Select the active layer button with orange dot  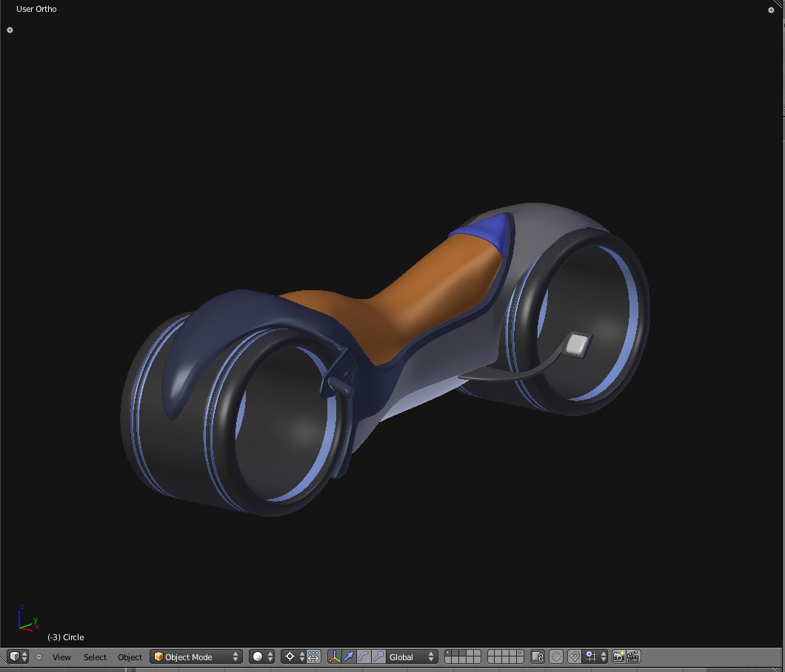tap(448, 653)
